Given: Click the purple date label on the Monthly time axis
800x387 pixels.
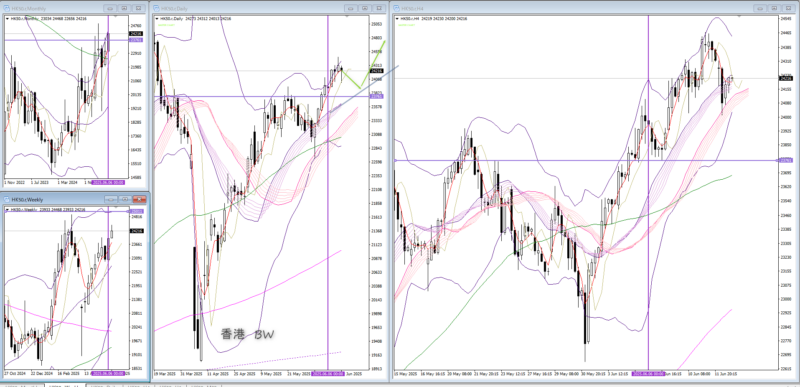Looking at the screenshot, I should pyautogui.click(x=108, y=182).
